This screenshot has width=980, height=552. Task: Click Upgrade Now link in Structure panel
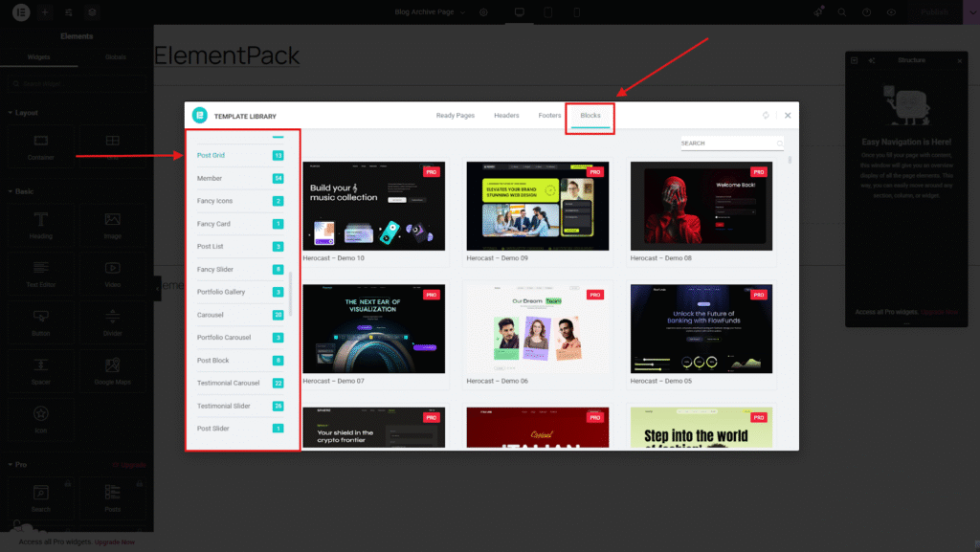coord(939,312)
